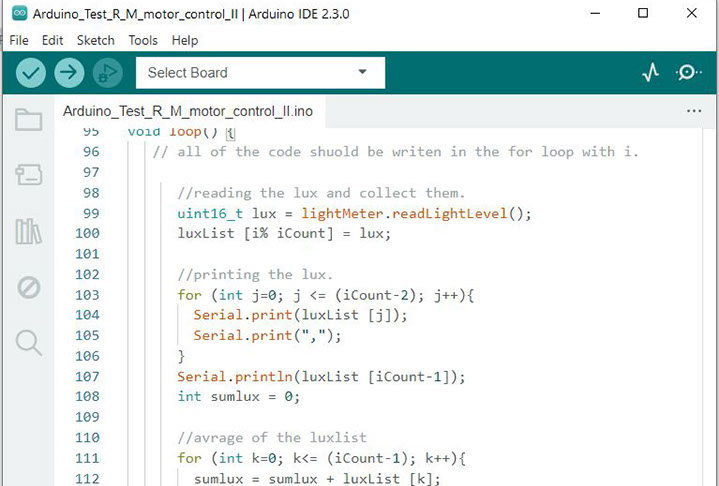
Task: Select the Arduino_Test_R_M_motor_control_II.ino tab
Action: point(188,111)
